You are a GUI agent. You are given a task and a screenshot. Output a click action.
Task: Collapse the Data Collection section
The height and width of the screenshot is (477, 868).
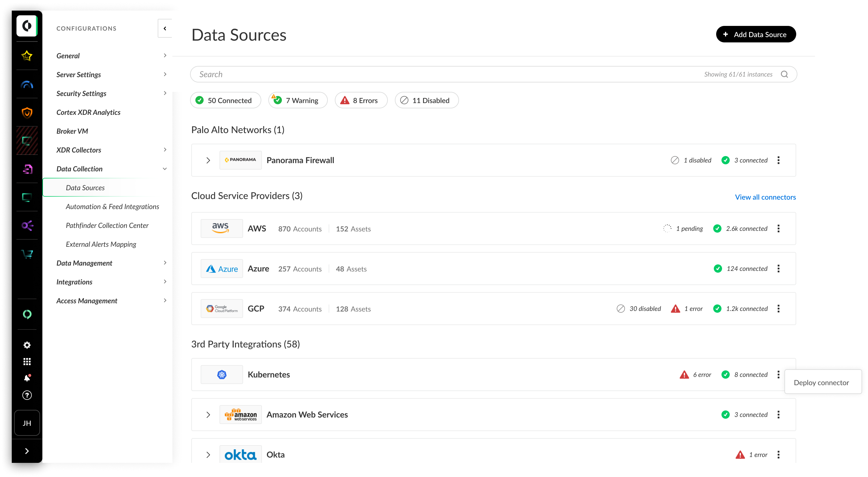coord(164,168)
